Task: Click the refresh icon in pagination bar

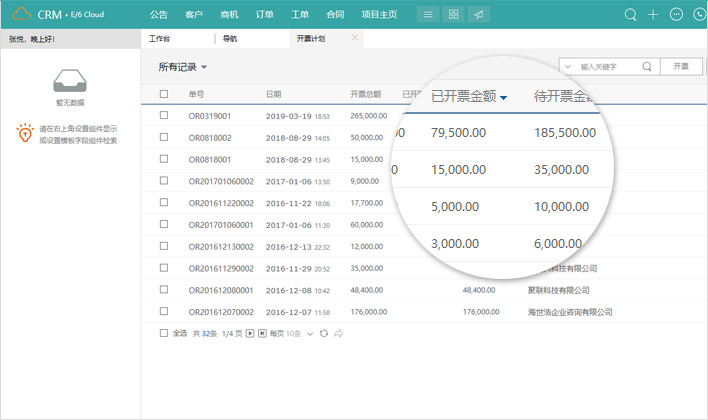Action: click(x=323, y=333)
